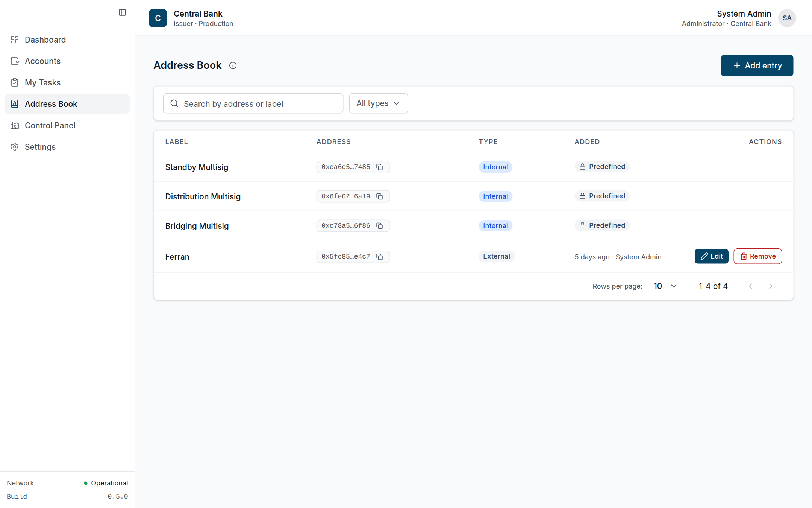
Task: Copy the Distribution Multisig address
Action: pos(380,196)
